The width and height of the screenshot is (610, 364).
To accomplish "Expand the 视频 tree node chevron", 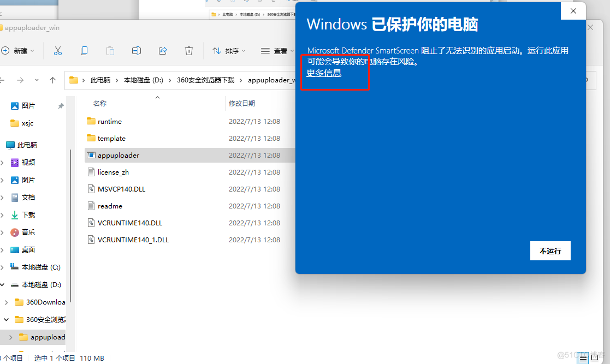I will tap(2, 163).
